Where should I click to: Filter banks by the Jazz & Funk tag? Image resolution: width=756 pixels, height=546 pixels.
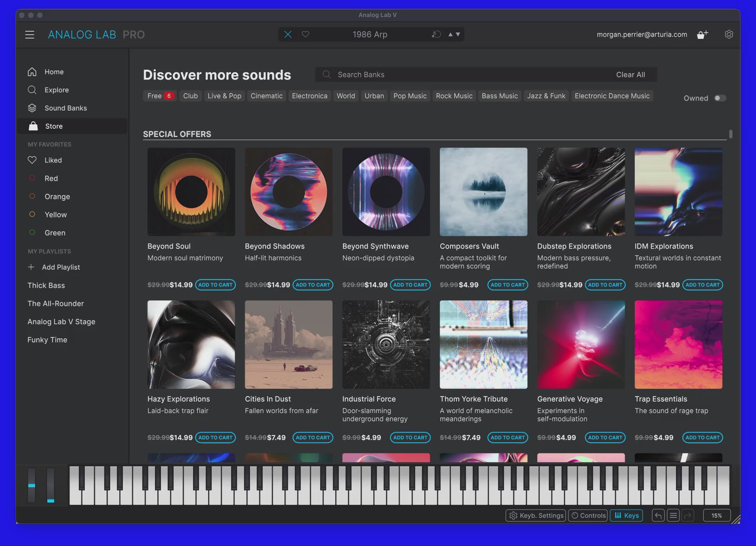tap(546, 96)
